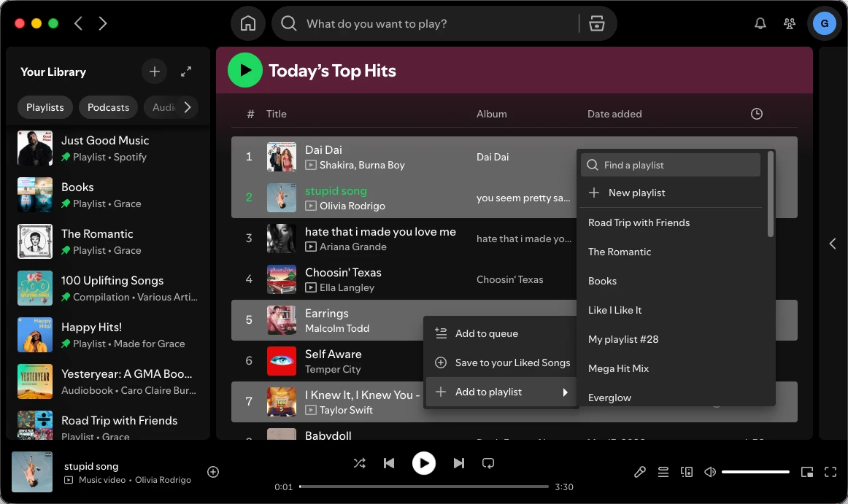
Task: Click the main play button in player bar
Action: point(424,463)
